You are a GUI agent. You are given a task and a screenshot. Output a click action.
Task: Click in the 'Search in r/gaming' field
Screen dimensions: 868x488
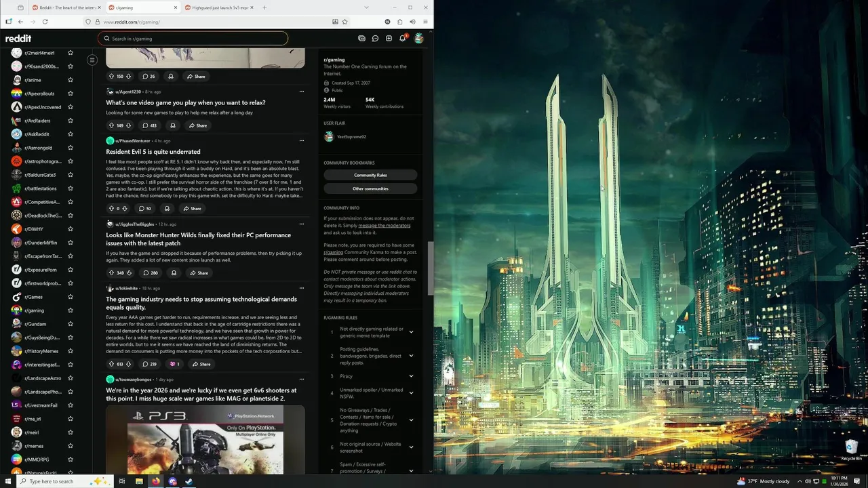(193, 39)
